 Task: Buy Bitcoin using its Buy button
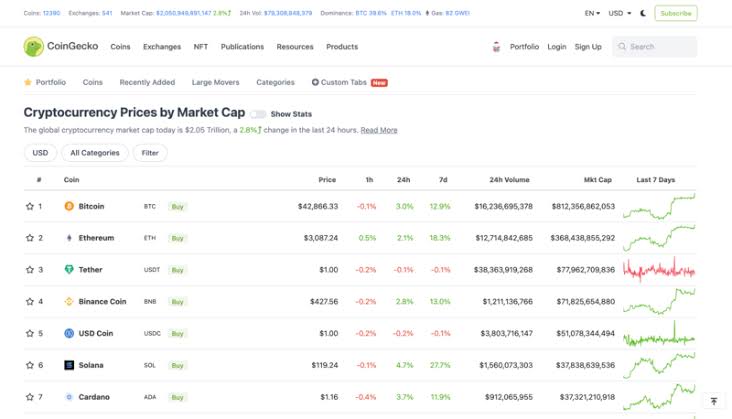pos(177,207)
